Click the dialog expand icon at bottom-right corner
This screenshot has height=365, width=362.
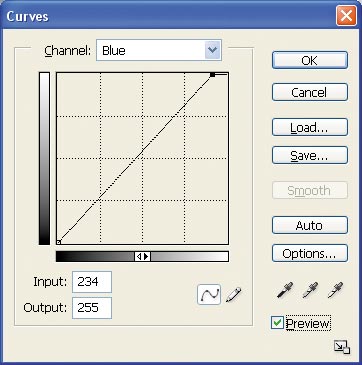click(x=342, y=347)
